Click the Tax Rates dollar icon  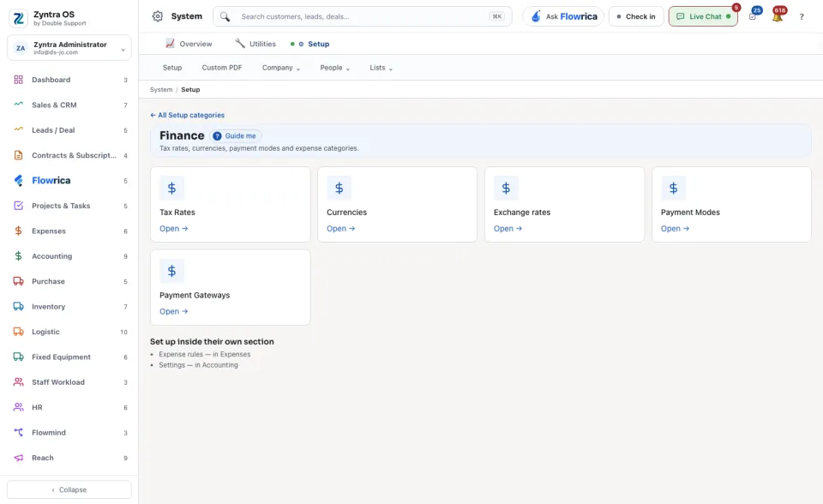click(x=171, y=188)
